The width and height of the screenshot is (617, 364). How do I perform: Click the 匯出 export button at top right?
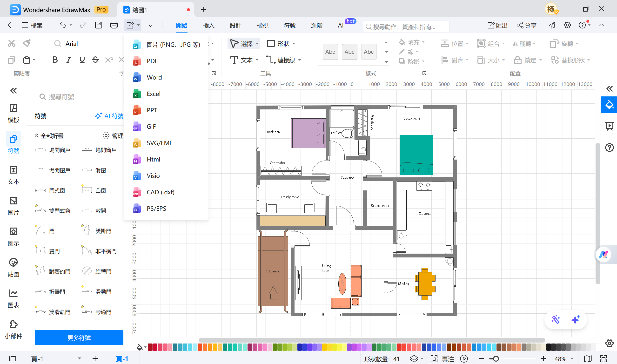(497, 25)
